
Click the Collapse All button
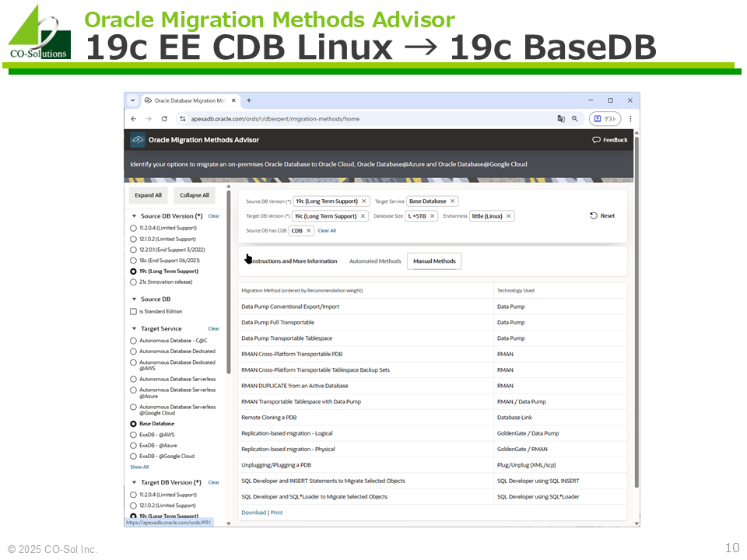click(x=195, y=195)
